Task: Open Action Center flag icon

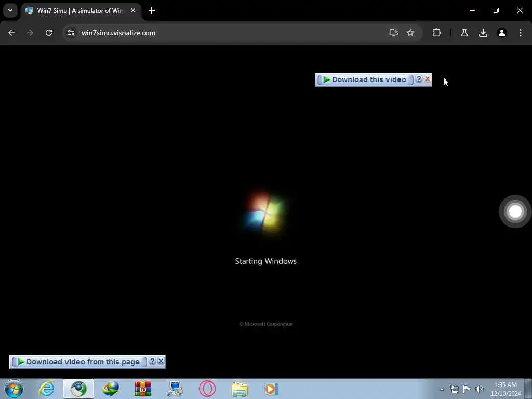Action: pos(467,389)
